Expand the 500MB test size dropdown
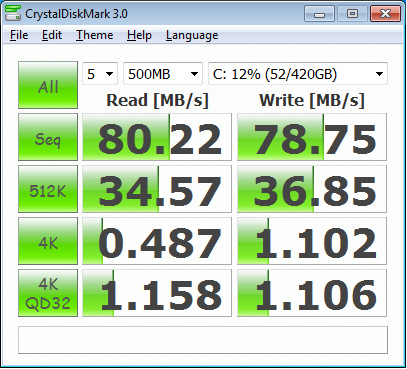 [163, 74]
